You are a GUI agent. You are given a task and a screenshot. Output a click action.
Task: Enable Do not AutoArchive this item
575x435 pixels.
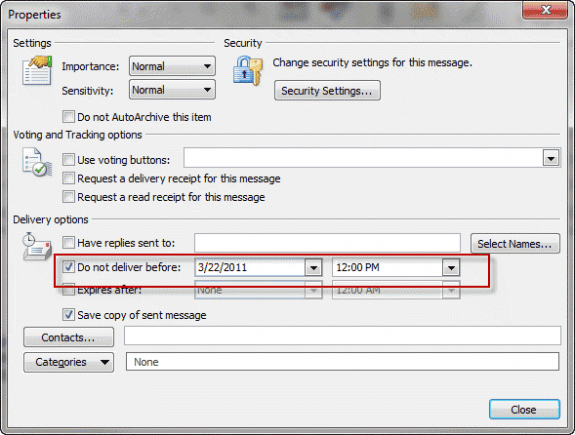(68, 117)
